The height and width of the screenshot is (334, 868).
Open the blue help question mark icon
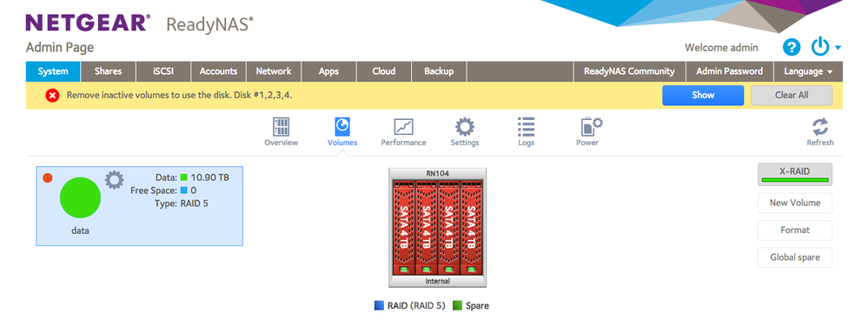(792, 48)
